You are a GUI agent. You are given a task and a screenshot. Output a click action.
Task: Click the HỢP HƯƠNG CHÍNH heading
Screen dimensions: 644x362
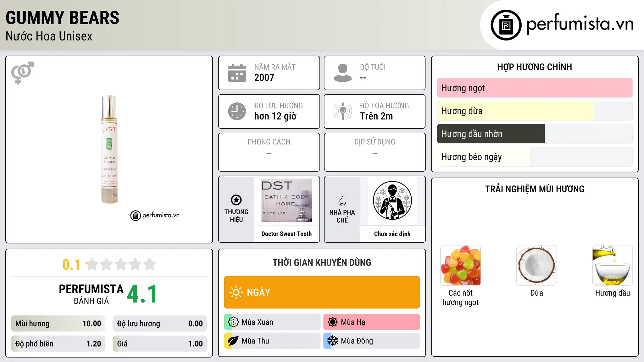(x=535, y=67)
